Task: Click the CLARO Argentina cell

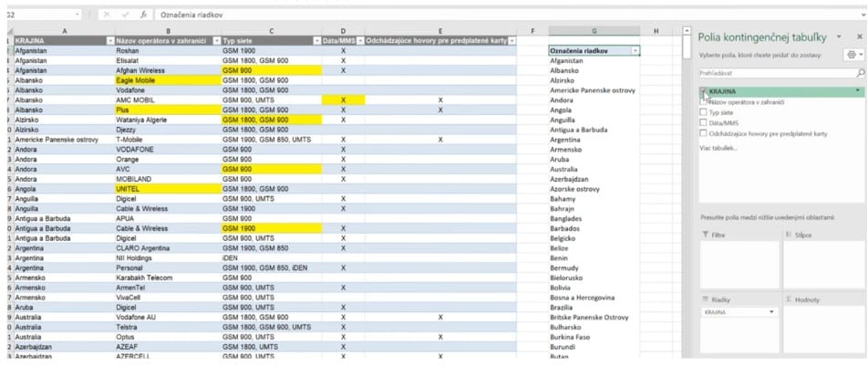Action: click(169, 247)
